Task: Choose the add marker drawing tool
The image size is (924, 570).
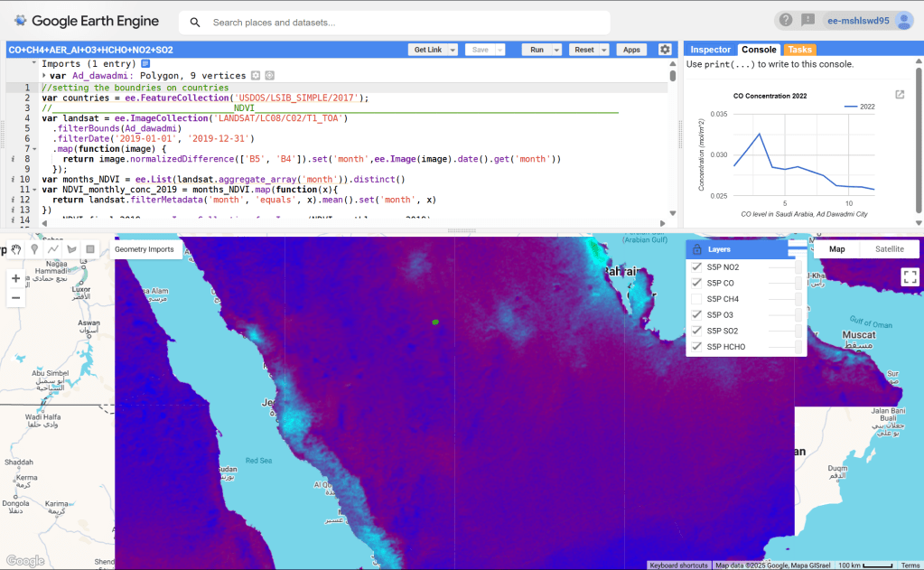Action: coord(34,249)
